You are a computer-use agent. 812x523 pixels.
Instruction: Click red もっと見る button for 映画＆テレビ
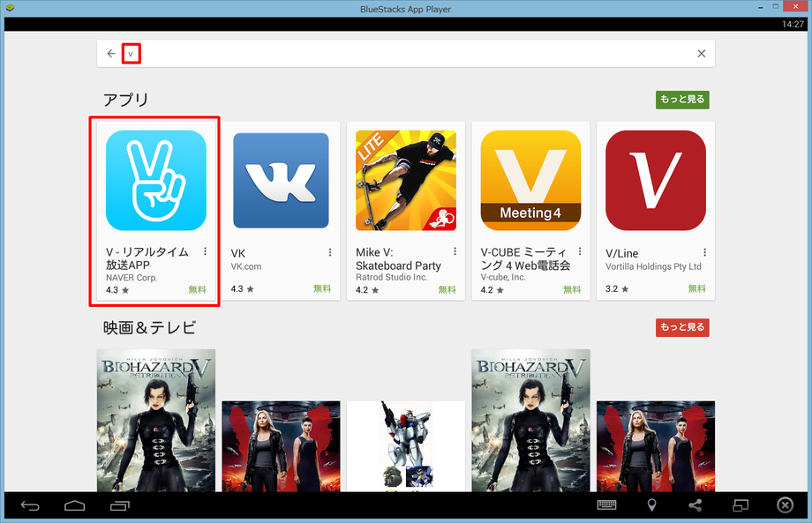[x=682, y=327]
